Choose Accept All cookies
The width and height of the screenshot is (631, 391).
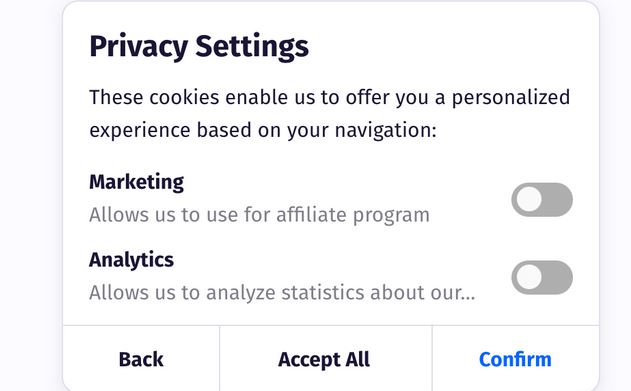326,359
